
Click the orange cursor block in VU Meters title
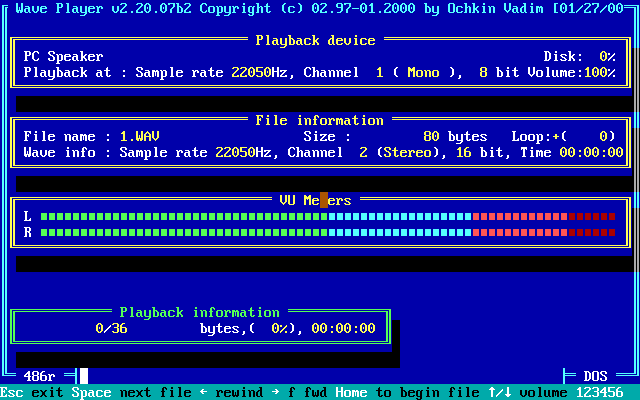pyautogui.click(x=324, y=200)
